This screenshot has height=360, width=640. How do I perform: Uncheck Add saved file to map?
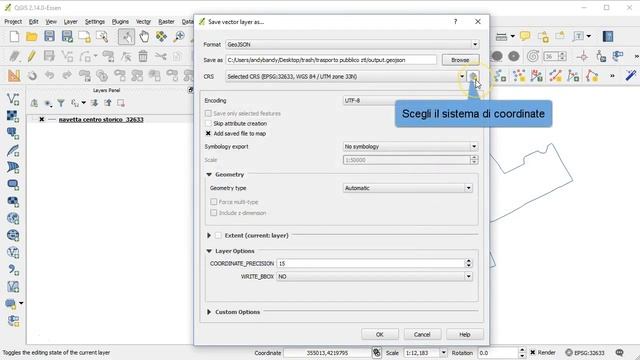[208, 133]
